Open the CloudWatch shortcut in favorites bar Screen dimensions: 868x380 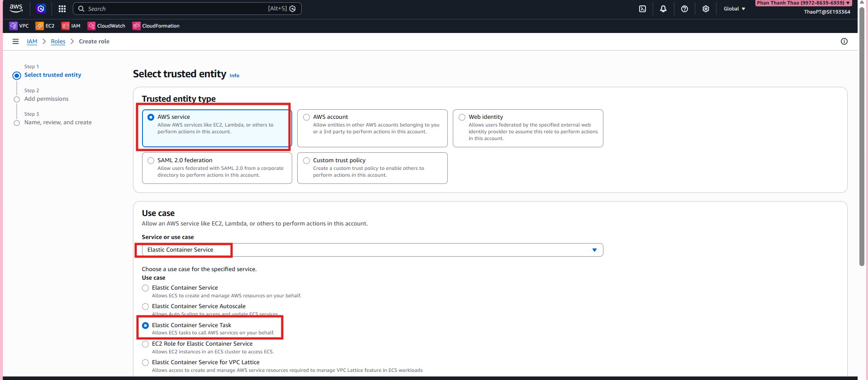(107, 26)
